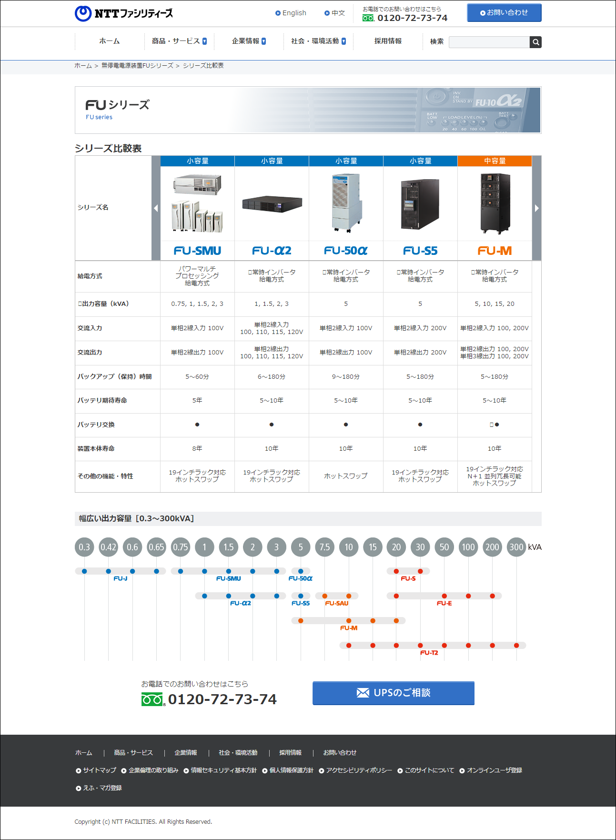The image size is (616, 840).
Task: Click 無停電電源装置FUシリーズ breadcrumb link
Action: pos(137,66)
